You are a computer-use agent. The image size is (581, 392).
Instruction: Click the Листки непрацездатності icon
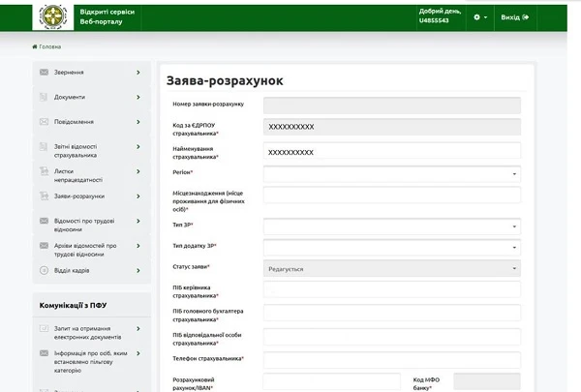point(45,171)
